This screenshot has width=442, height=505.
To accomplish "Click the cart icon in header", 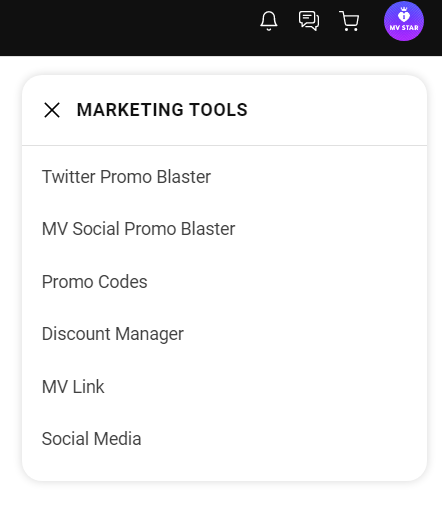I will (x=349, y=21).
